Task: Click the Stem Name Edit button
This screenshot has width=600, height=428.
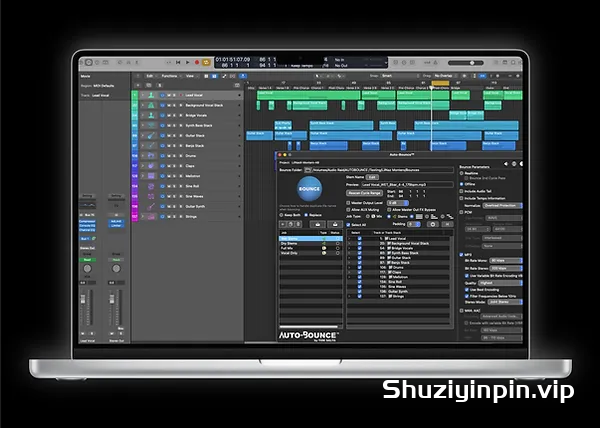Action: (372, 177)
